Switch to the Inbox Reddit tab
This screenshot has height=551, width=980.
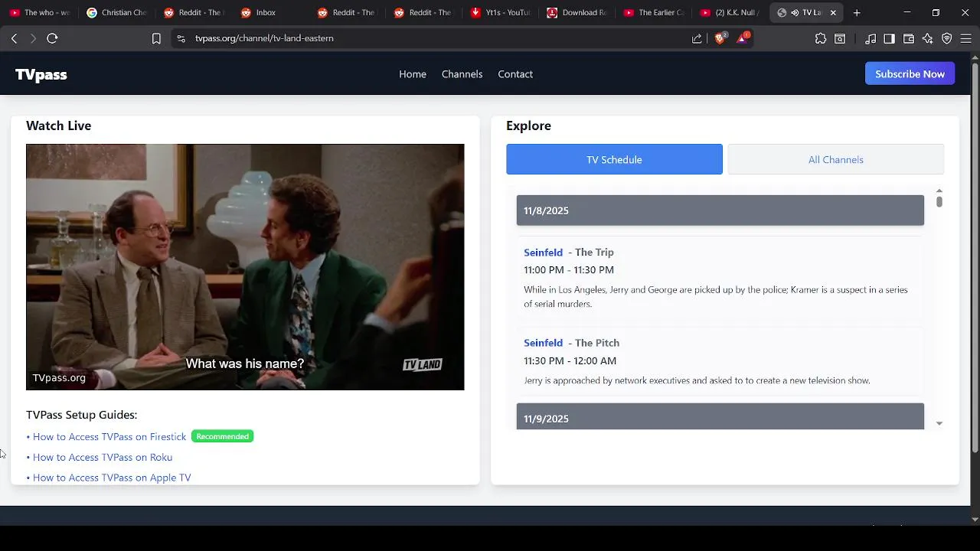pos(269,12)
